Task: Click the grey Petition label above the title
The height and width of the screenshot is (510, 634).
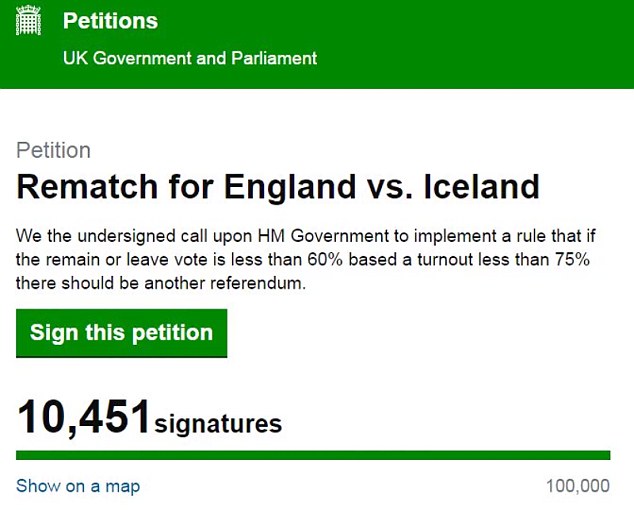Action: pyautogui.click(x=54, y=150)
